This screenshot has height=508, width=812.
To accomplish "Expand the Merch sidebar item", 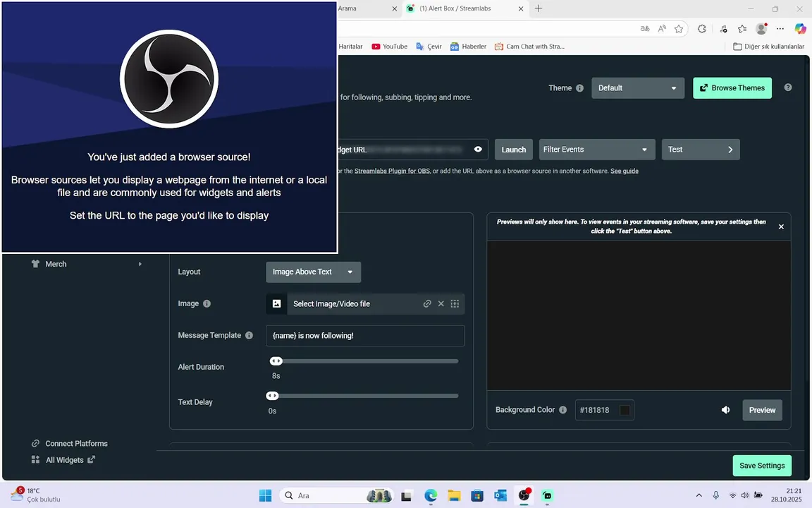I will pyautogui.click(x=85, y=264).
